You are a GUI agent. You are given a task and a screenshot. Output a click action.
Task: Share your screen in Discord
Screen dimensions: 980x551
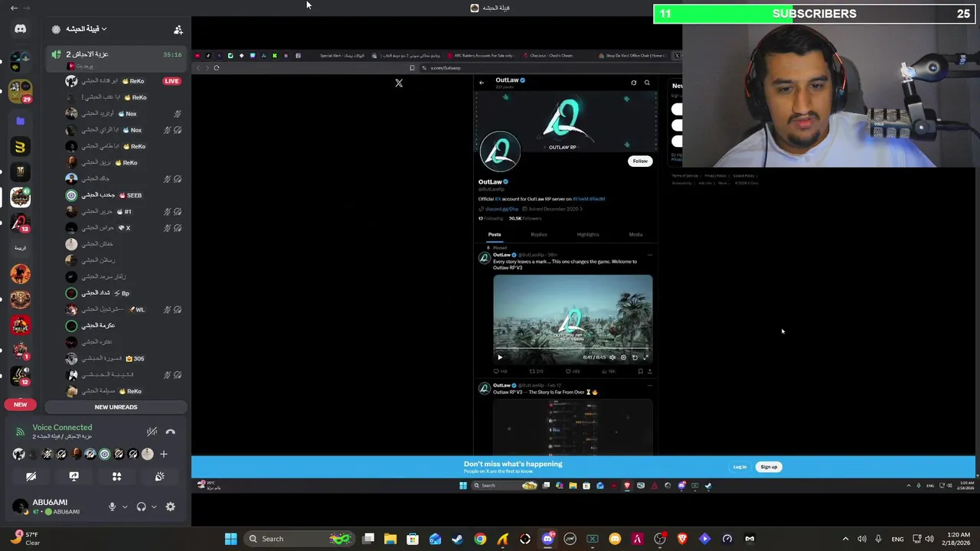pyautogui.click(x=73, y=476)
